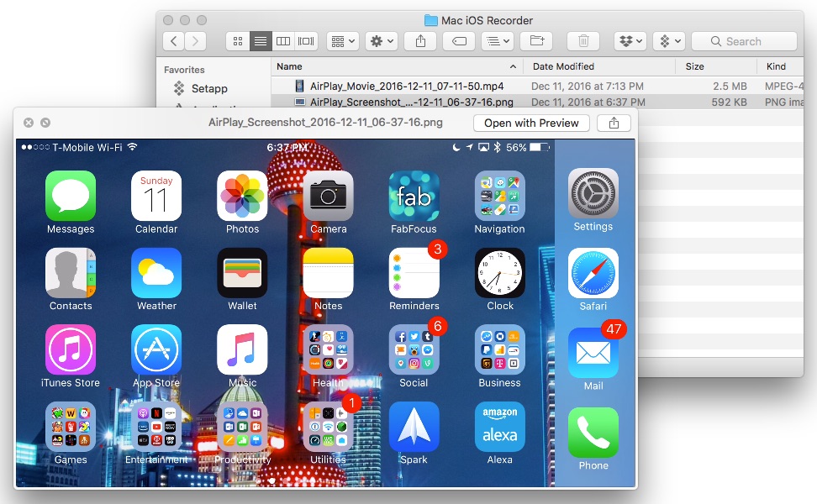This screenshot has width=817, height=504.
Task: Go back with the Finder back arrow
Action: (174, 41)
